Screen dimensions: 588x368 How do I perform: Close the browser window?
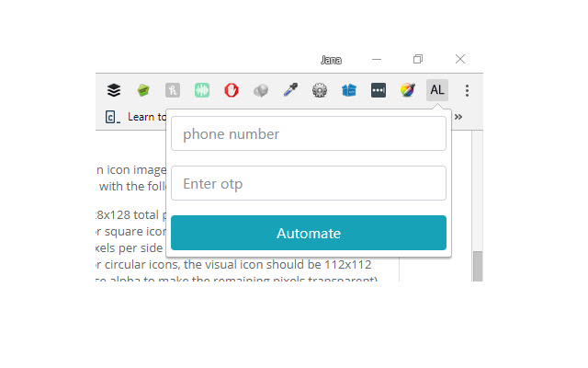pyautogui.click(x=460, y=59)
